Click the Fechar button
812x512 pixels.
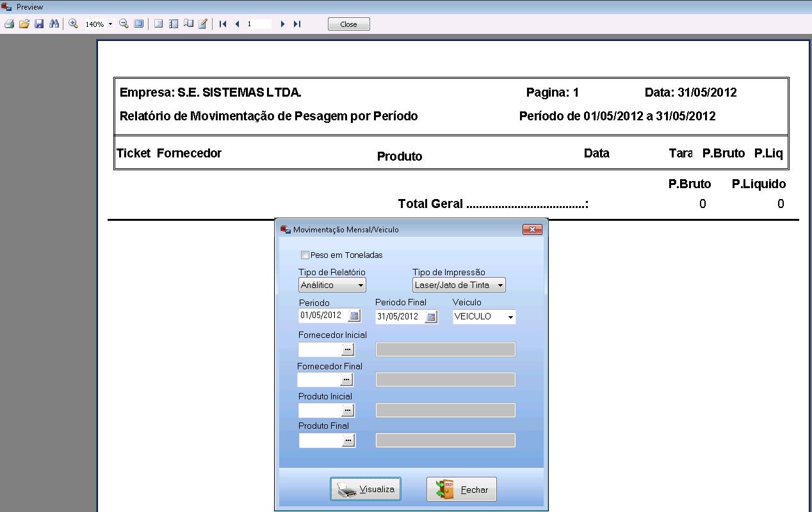click(x=461, y=490)
